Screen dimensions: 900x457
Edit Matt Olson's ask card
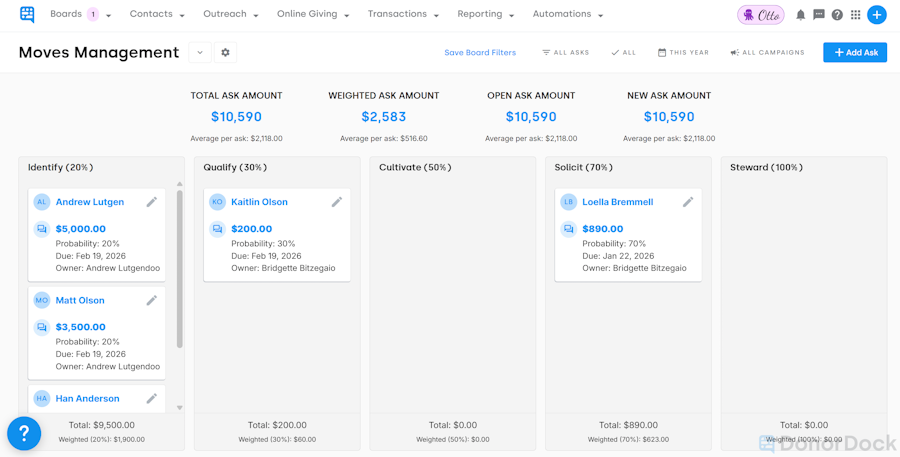click(x=152, y=300)
